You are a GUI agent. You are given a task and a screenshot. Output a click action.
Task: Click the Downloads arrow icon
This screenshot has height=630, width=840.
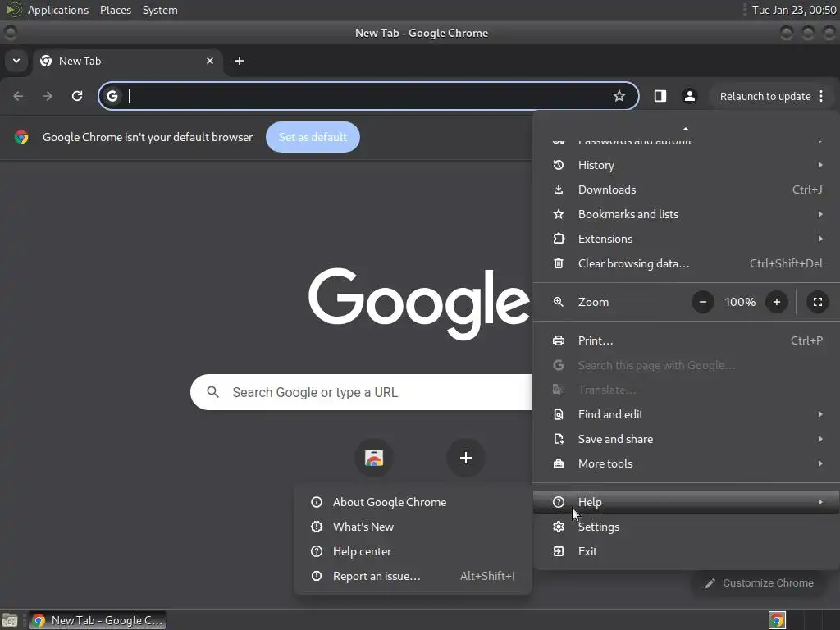pos(558,189)
